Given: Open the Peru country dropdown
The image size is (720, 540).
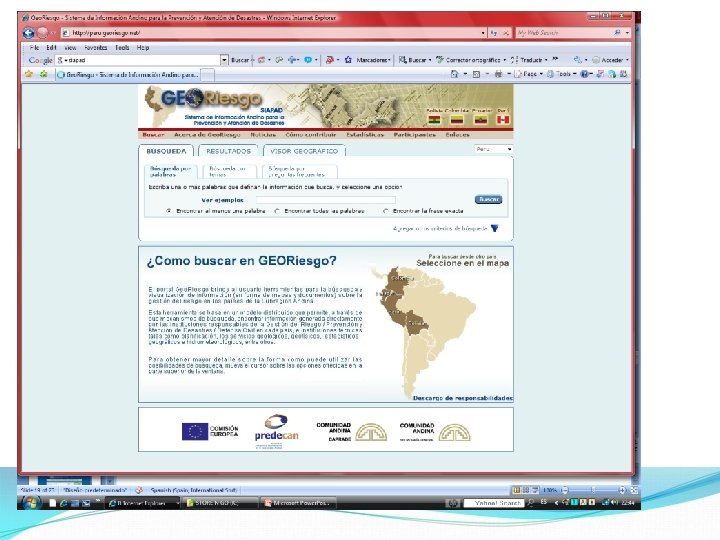Looking at the screenshot, I should (x=494, y=149).
